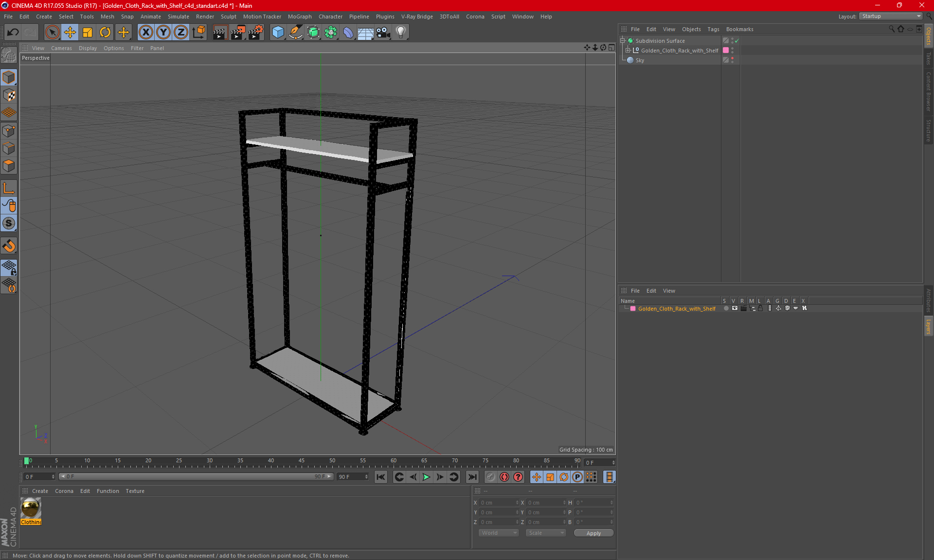Open the Attributes side tab
This screenshot has width=934, height=560.
pos(928,300)
